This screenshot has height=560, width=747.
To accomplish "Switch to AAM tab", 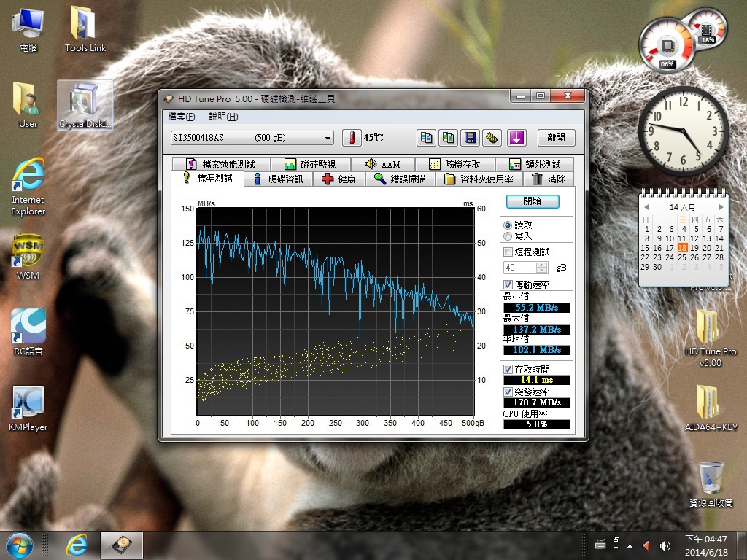I will click(x=383, y=164).
